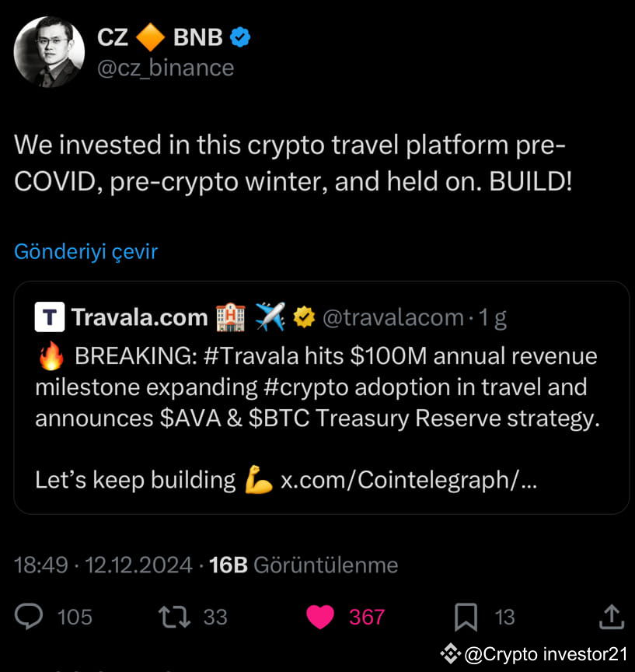635x672 pixels.
Task: Click CZ's verified blue checkmark
Action: (240, 36)
